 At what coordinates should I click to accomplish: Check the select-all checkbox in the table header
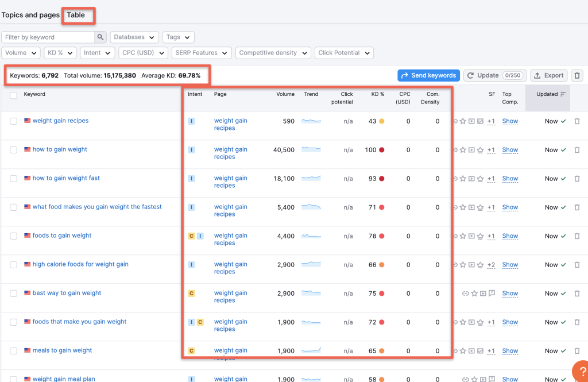[13, 95]
